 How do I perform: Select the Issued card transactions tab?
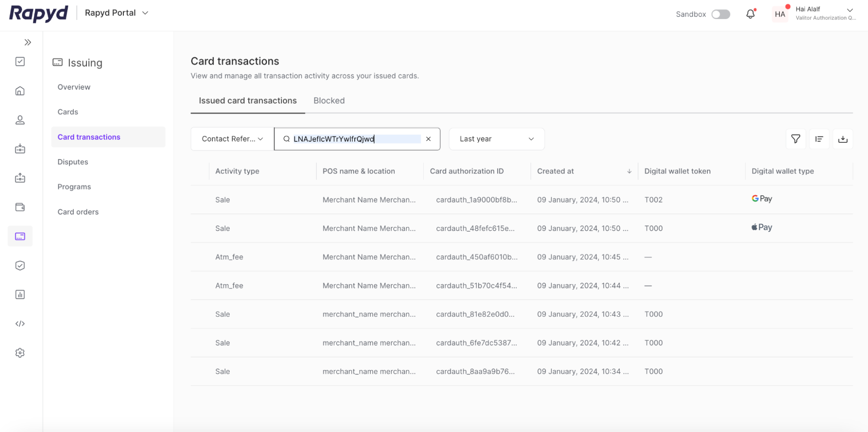[247, 100]
